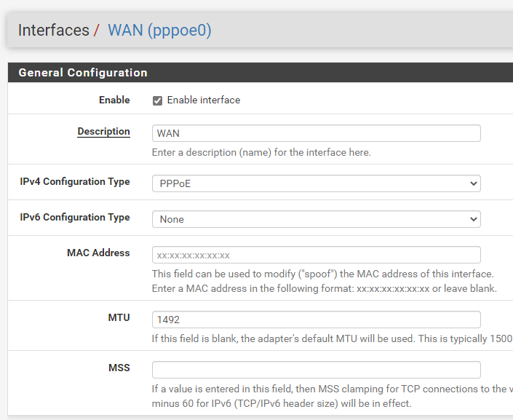Go to the Interfaces breadcrumb link
Viewport: 513px width, 420px height.
pyautogui.click(x=53, y=31)
